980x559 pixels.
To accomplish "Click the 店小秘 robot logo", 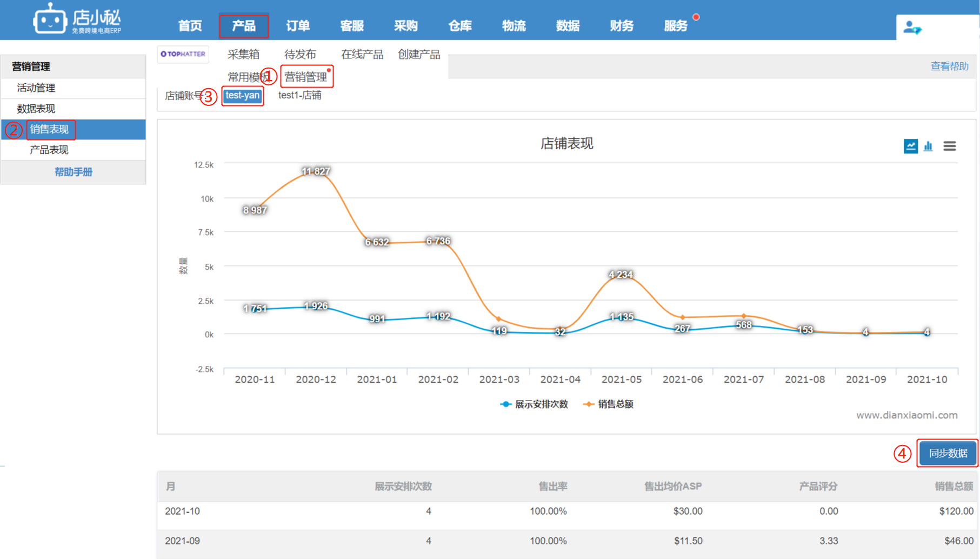I will click(50, 21).
